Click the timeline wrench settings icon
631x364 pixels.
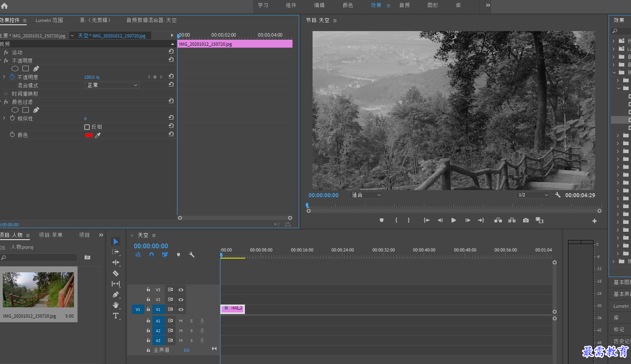click(192, 255)
